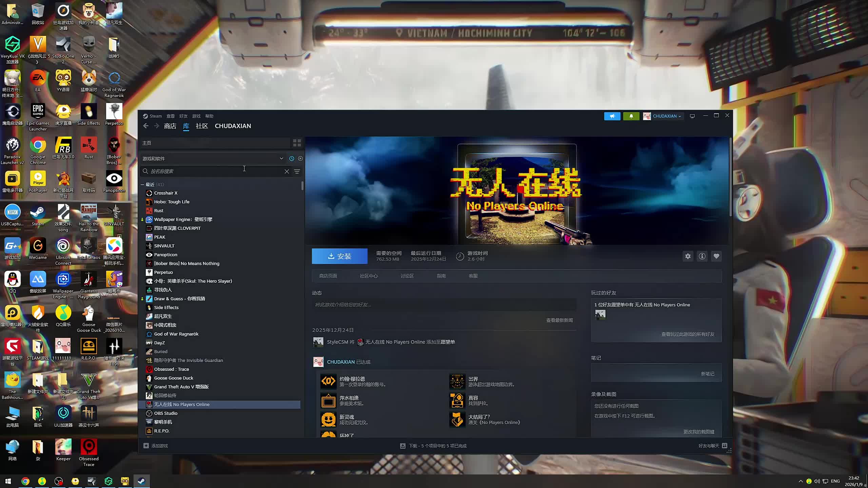This screenshot has width=868, height=488.
Task: Open the green notifications bell
Action: click(631, 116)
